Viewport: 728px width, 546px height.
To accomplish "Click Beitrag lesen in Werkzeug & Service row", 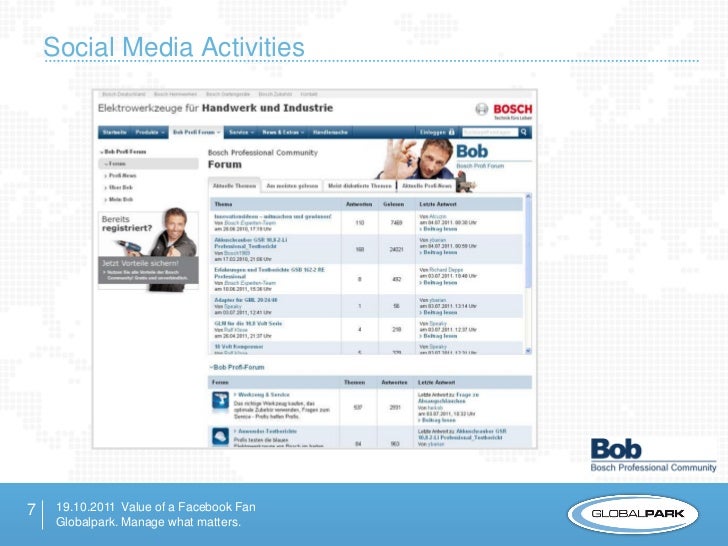I will (x=437, y=420).
